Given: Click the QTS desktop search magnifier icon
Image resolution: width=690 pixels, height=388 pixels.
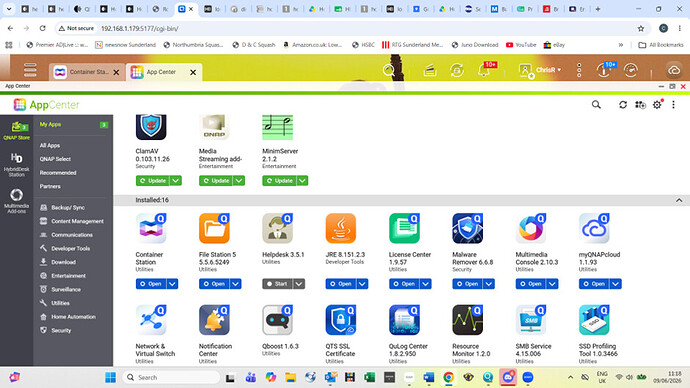Looking at the screenshot, I should (389, 70).
